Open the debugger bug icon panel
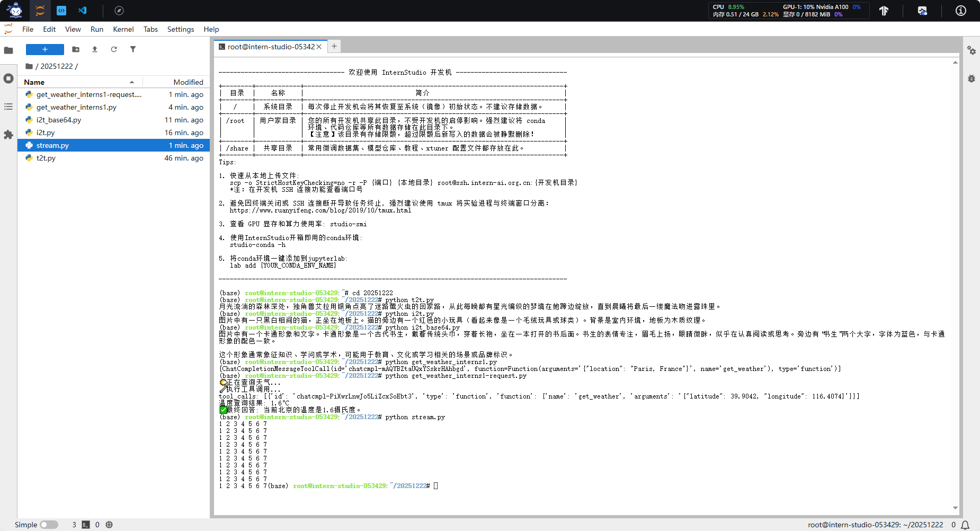The image size is (980, 531). pyautogui.click(x=971, y=78)
